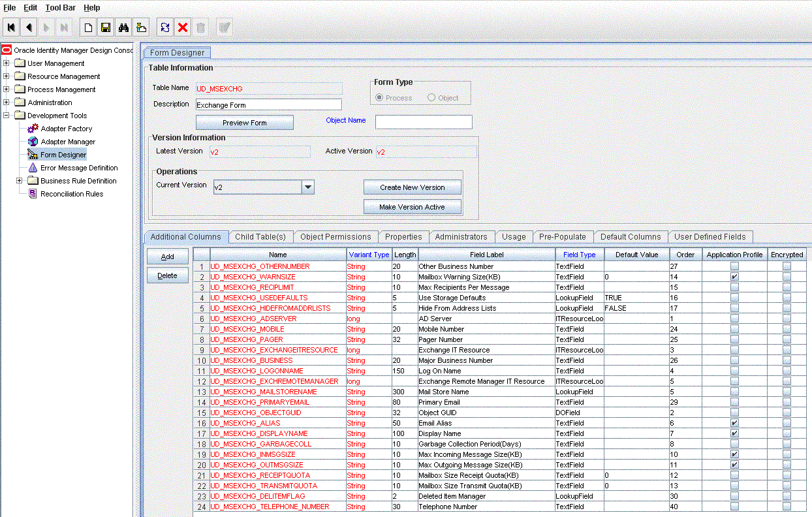Click the Form Designer crane icon
812x517 pixels.
click(x=33, y=155)
